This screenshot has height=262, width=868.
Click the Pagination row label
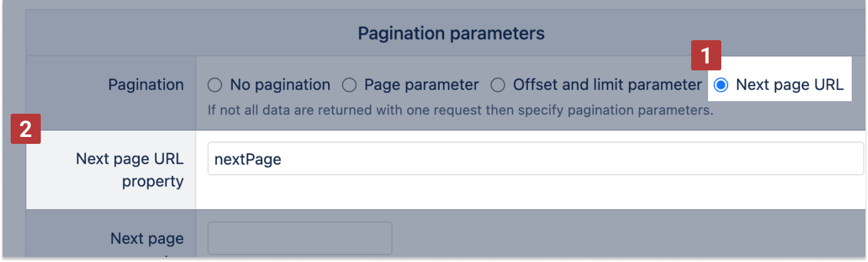[x=146, y=84]
